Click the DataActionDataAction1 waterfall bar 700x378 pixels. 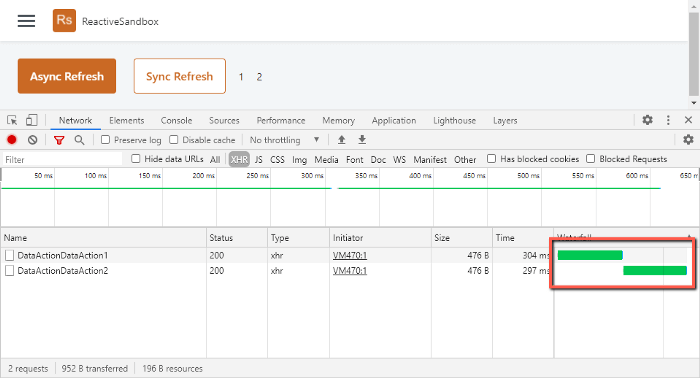pyautogui.click(x=590, y=255)
